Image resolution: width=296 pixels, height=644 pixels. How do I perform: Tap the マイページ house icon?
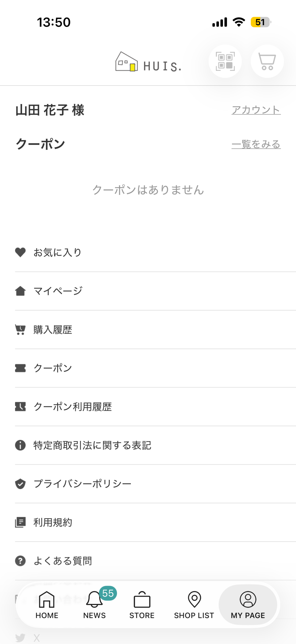point(20,291)
